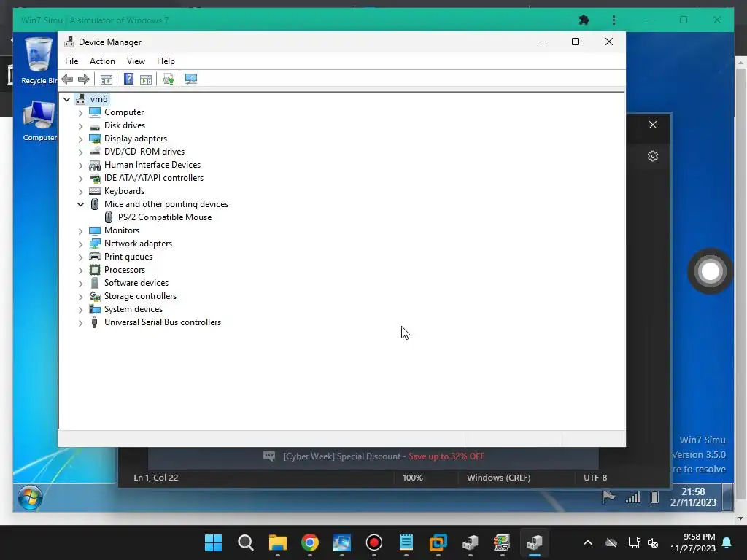Click Windows (CRLF) in Notepad status bar
Image resolution: width=747 pixels, height=560 pixels.
point(498,478)
